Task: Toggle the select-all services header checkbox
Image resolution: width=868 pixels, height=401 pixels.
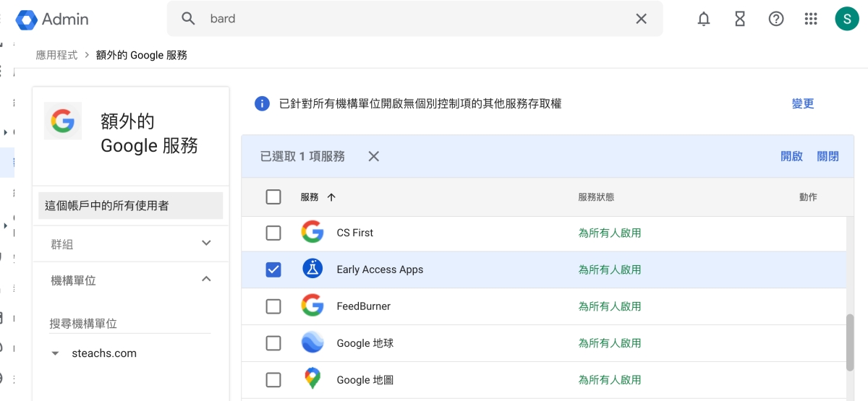Action: point(273,197)
